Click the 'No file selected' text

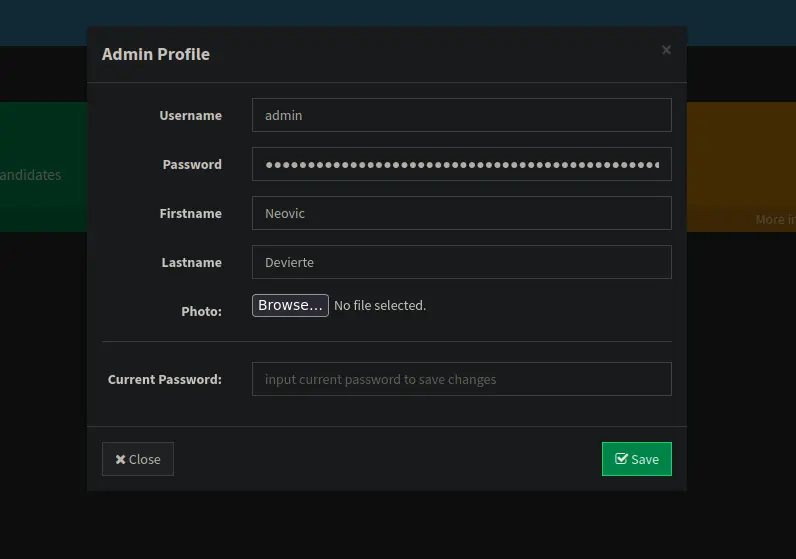point(380,306)
